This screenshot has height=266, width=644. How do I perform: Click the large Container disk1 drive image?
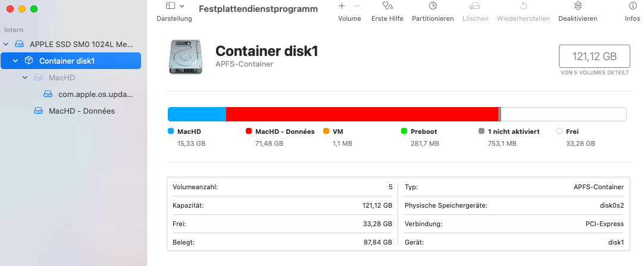[x=185, y=57]
